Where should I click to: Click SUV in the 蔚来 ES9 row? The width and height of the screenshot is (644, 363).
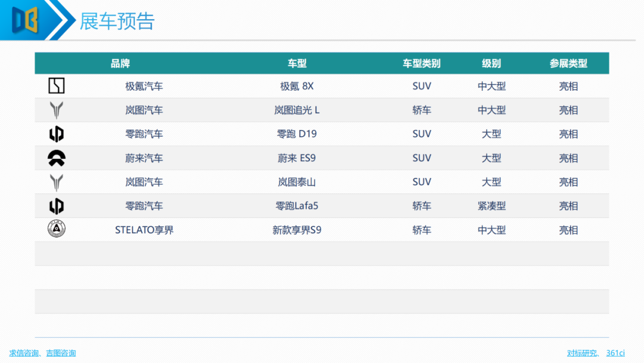[422, 158]
